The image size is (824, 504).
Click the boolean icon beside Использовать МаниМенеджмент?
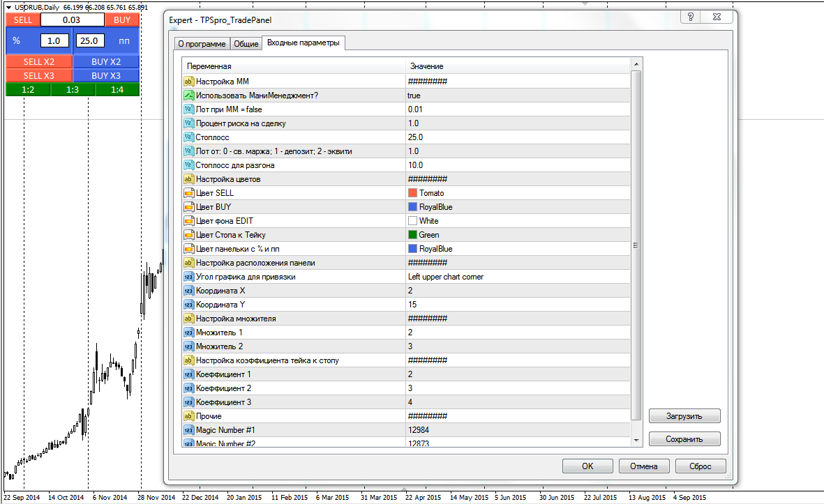(188, 96)
